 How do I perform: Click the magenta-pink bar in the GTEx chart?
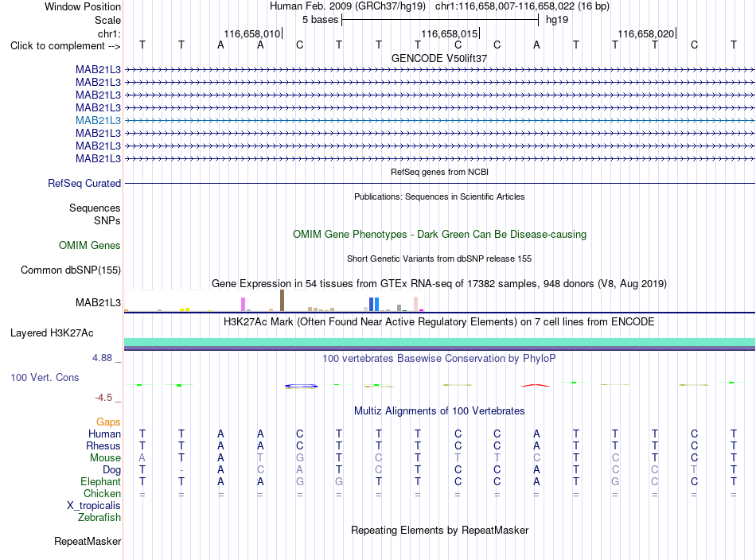(243, 305)
